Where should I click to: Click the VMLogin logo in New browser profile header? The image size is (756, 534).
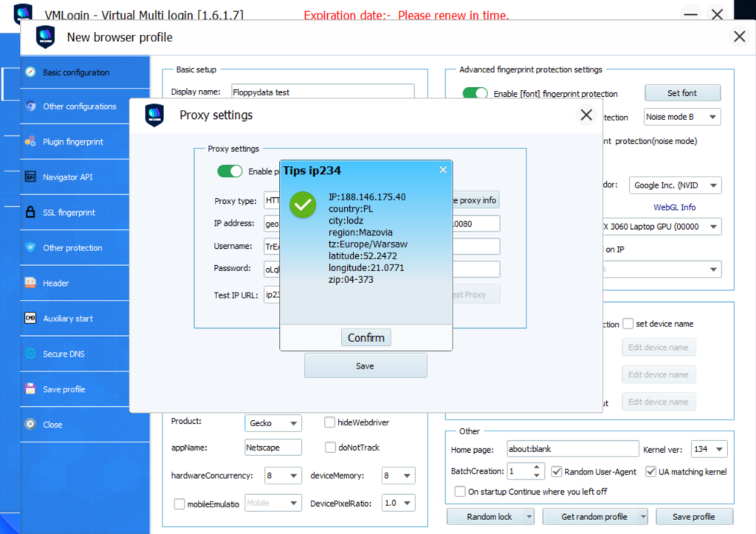pyautogui.click(x=45, y=37)
